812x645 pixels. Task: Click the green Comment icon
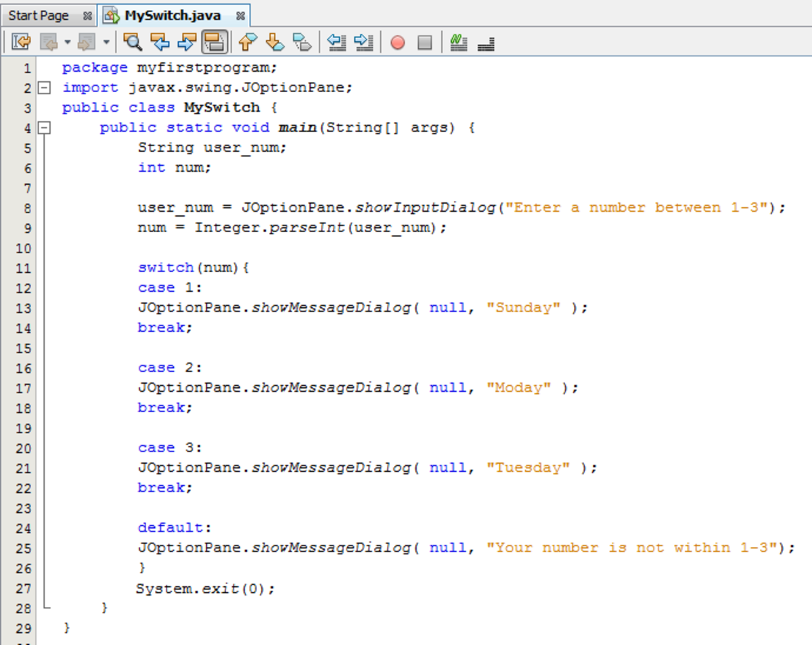click(x=459, y=43)
